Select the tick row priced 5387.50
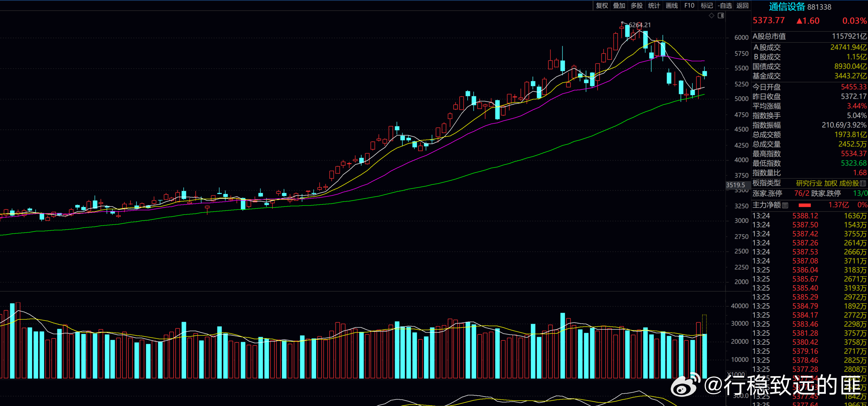 point(809,225)
